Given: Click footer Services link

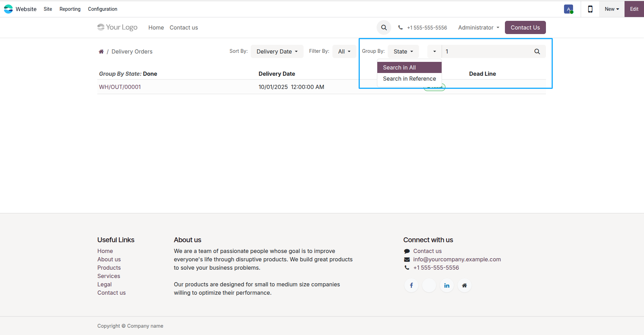Looking at the screenshot, I should pos(108,276).
